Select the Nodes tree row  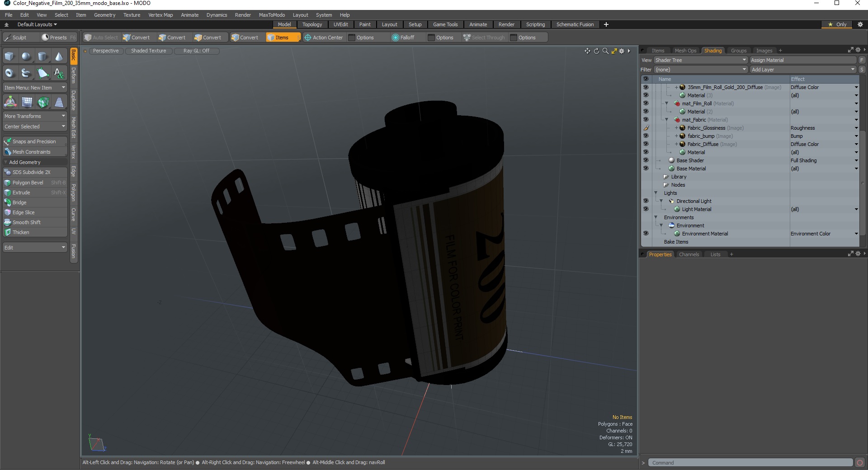tap(678, 185)
